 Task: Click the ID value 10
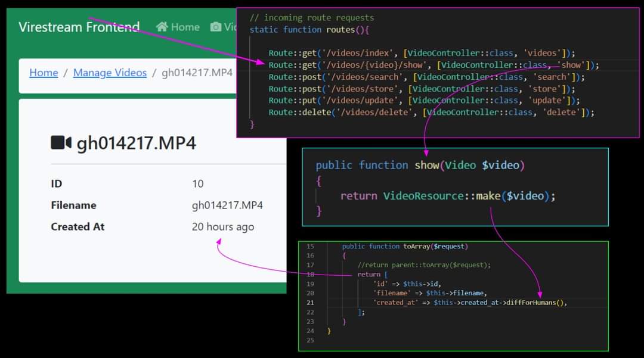pos(197,183)
